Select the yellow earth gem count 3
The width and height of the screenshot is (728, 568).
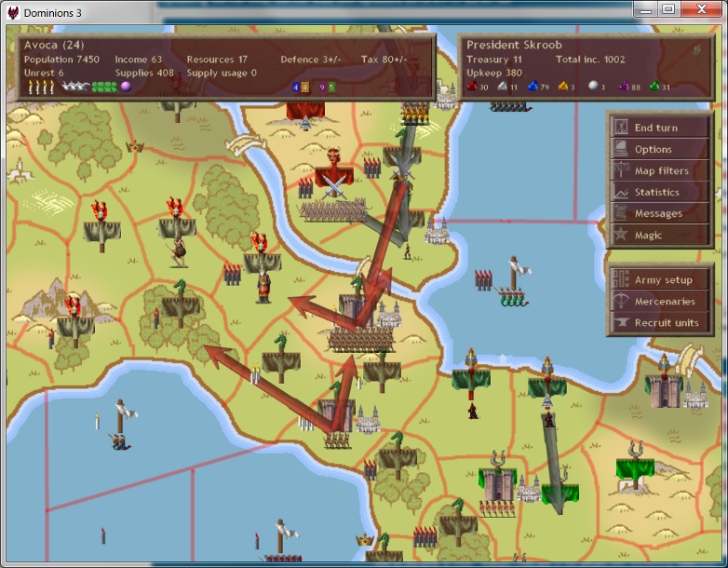pos(566,87)
